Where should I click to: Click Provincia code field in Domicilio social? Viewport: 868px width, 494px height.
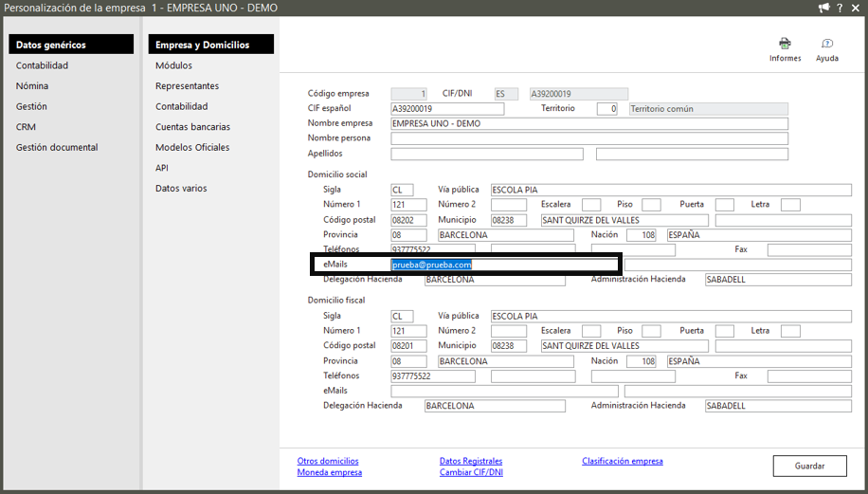click(409, 235)
